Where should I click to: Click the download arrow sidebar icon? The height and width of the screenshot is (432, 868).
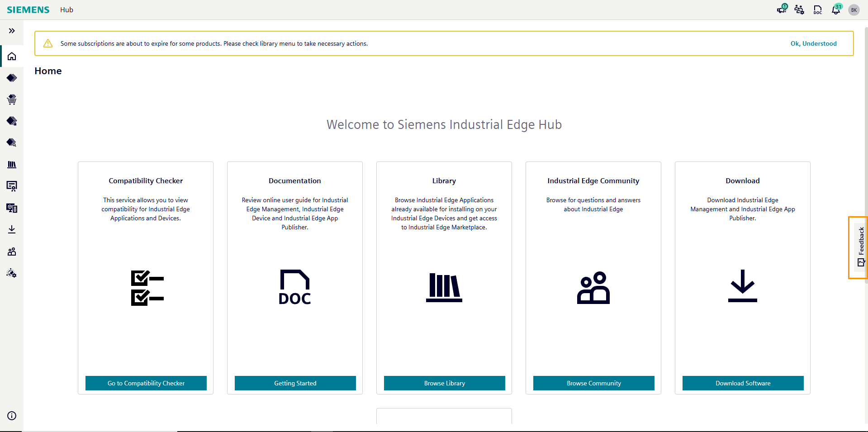[x=12, y=229]
